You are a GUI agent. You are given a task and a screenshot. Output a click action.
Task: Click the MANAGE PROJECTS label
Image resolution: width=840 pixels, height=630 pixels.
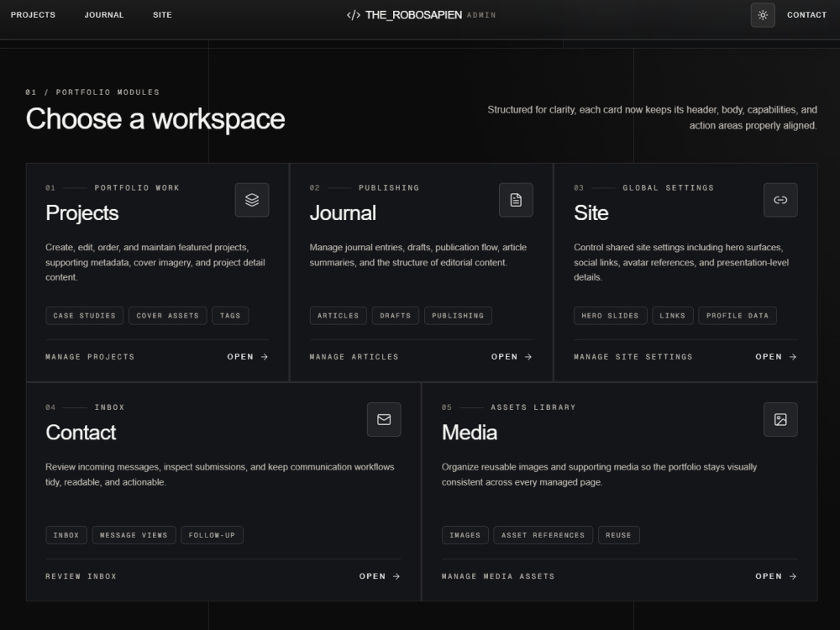[90, 357]
